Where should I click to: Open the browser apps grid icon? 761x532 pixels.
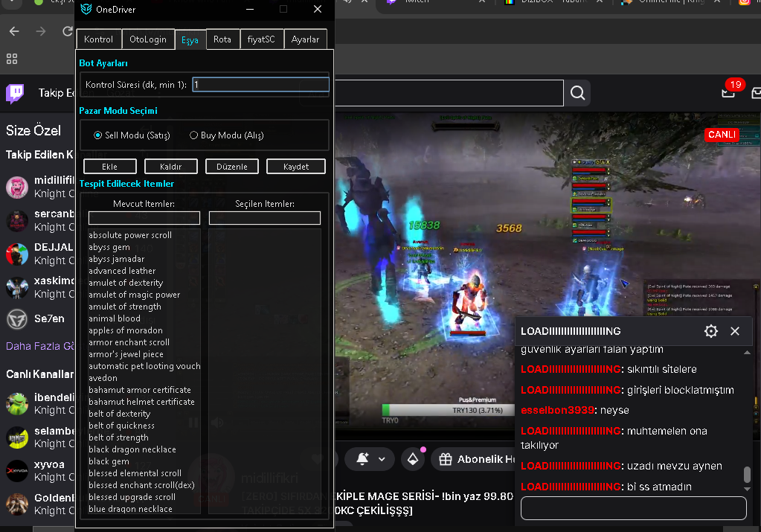click(12, 59)
